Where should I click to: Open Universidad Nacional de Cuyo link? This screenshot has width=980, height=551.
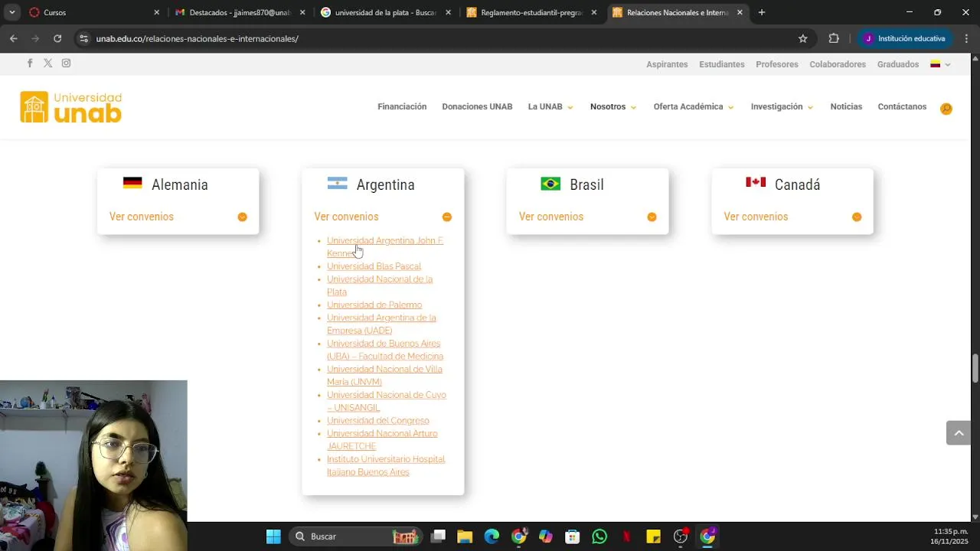(387, 401)
